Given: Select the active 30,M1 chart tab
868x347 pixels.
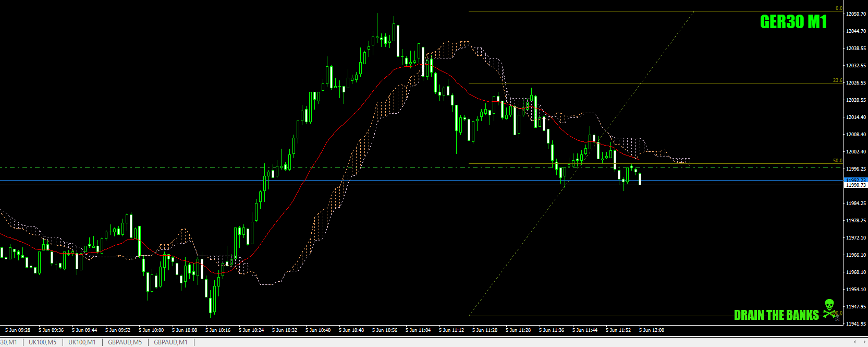Looking at the screenshot, I should 9,342.
